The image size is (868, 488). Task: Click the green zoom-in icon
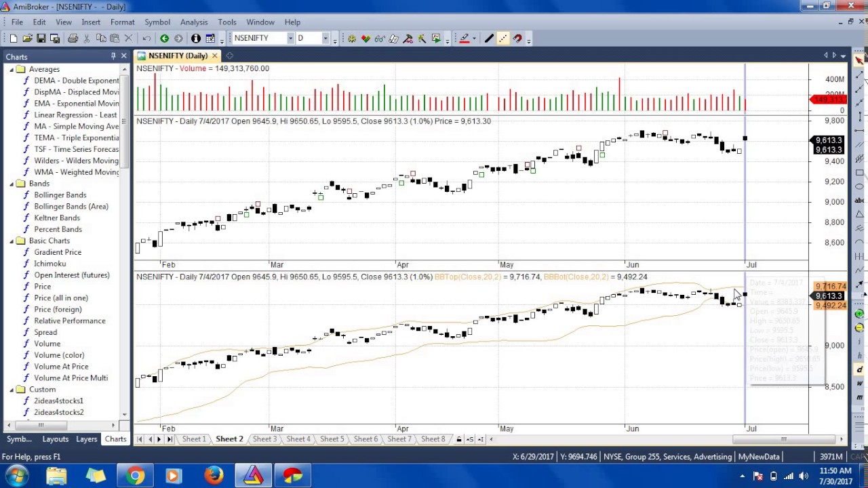pyautogui.click(x=859, y=314)
